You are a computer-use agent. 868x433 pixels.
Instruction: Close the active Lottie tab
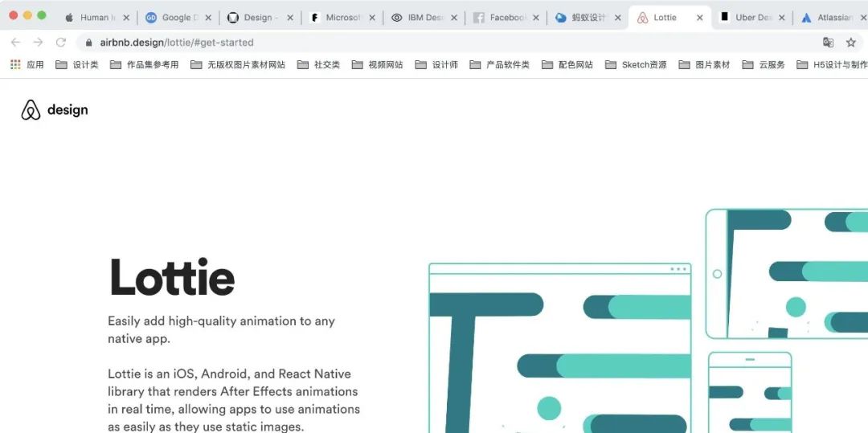pos(700,18)
